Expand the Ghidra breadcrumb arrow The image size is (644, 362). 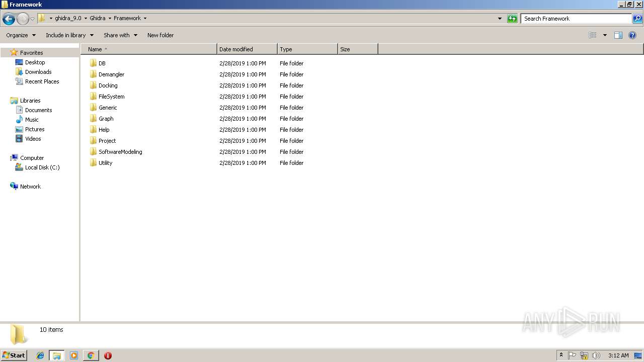click(x=110, y=19)
